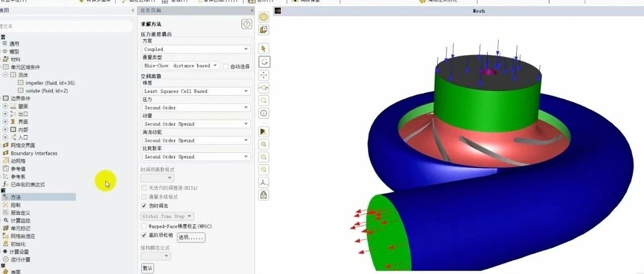Open the display options gold circle icon
Image resolution: width=644 pixels, height=274 pixels.
[x=264, y=17]
